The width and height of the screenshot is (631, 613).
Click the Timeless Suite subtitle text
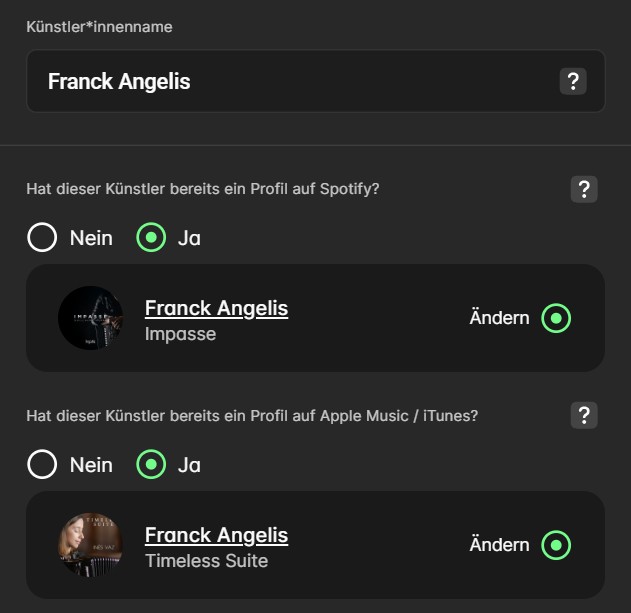click(x=206, y=561)
